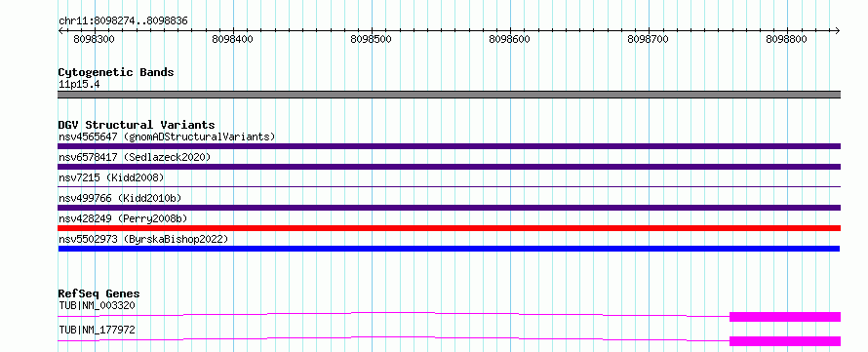This screenshot has height=352, width=868.
Task: Click left arrowhead of the coordinate ruler
Action: pyautogui.click(x=60, y=30)
